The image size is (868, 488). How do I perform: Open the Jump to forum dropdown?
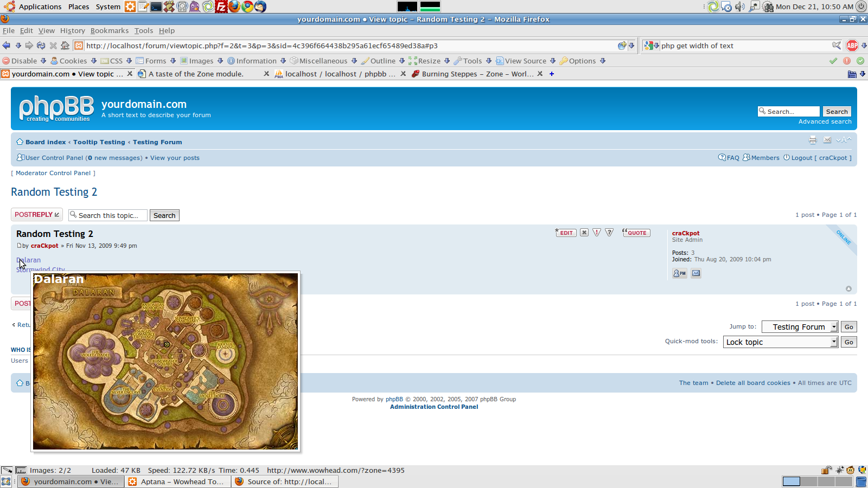[x=800, y=327]
